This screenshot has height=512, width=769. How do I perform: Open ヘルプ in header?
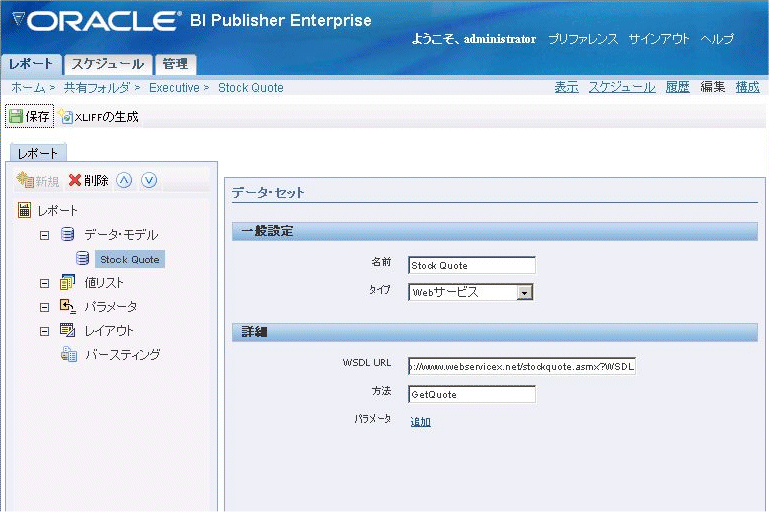(717, 39)
